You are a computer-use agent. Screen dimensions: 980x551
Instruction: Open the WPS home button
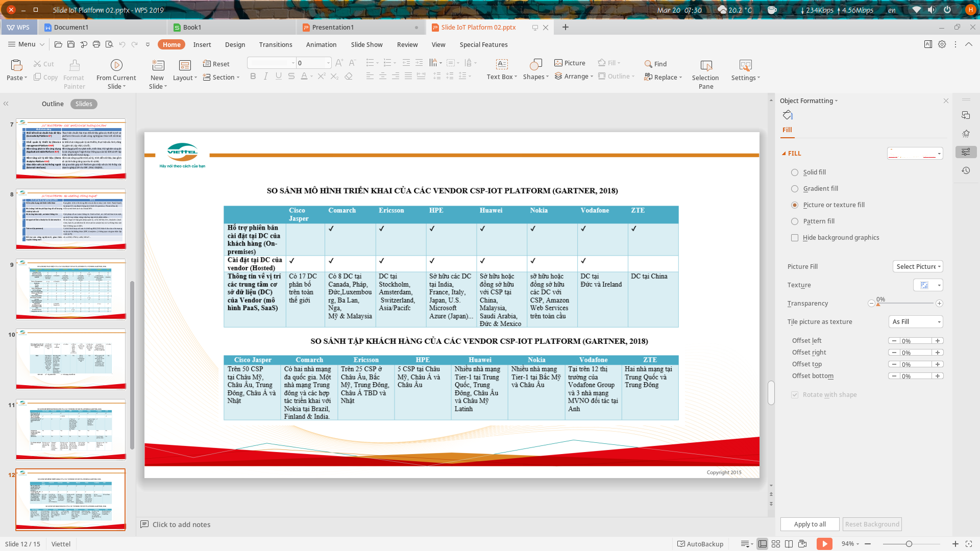18,28
